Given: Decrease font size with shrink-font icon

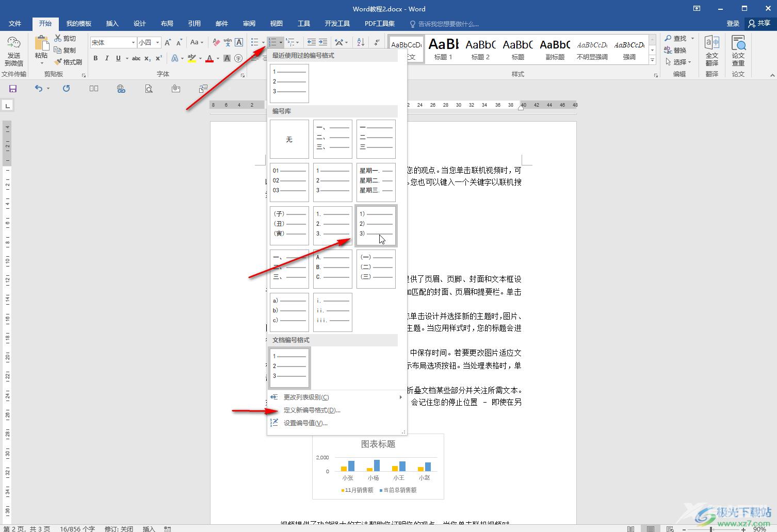Looking at the screenshot, I should click(179, 43).
